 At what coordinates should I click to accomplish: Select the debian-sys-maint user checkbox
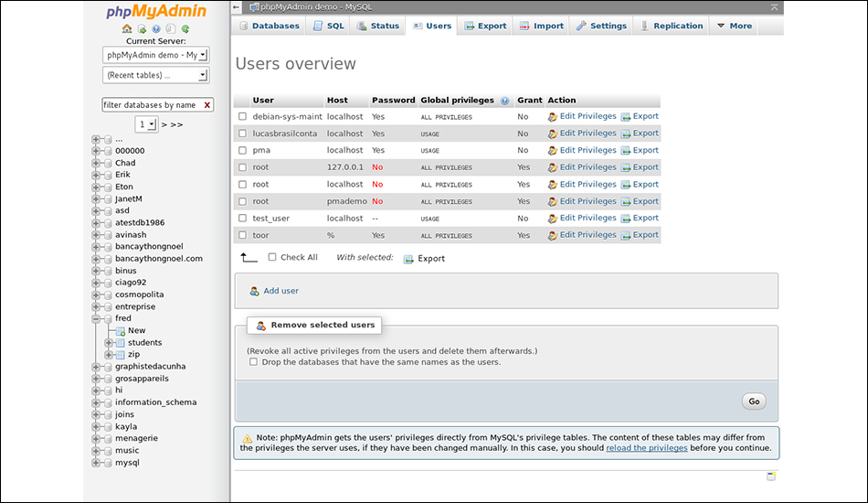[242, 116]
